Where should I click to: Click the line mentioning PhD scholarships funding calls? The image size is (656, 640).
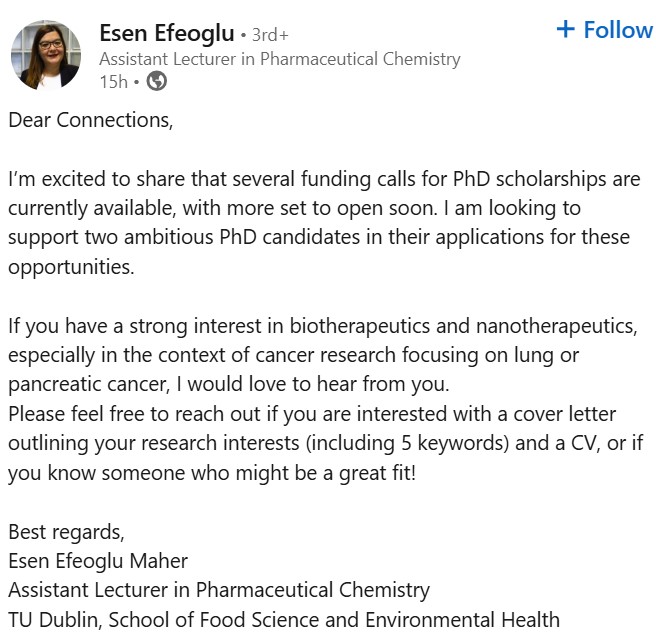click(324, 179)
